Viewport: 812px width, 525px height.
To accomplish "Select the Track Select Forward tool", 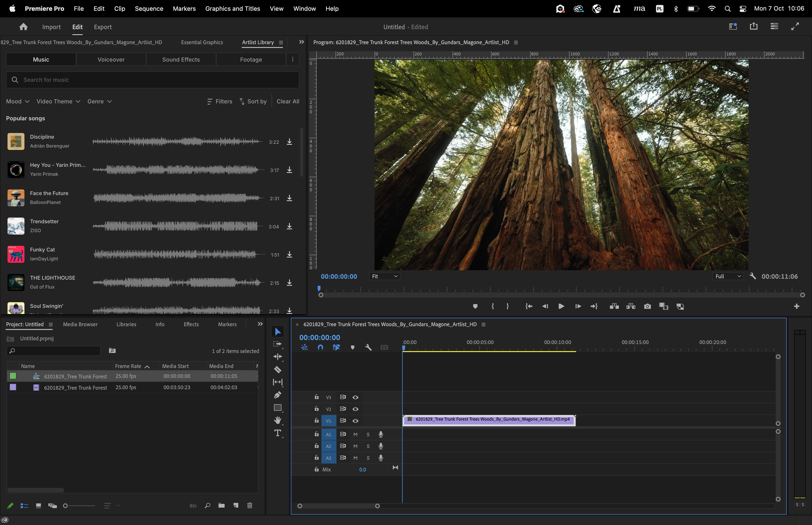I will tap(278, 344).
